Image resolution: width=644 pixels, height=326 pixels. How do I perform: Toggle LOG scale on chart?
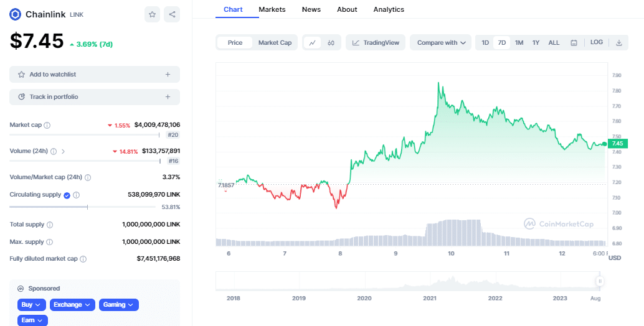pyautogui.click(x=597, y=42)
